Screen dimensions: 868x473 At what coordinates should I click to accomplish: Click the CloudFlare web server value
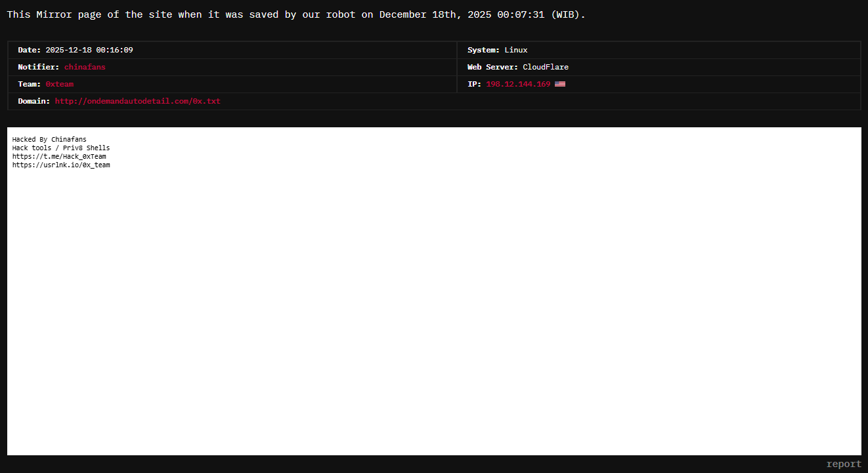pos(546,67)
